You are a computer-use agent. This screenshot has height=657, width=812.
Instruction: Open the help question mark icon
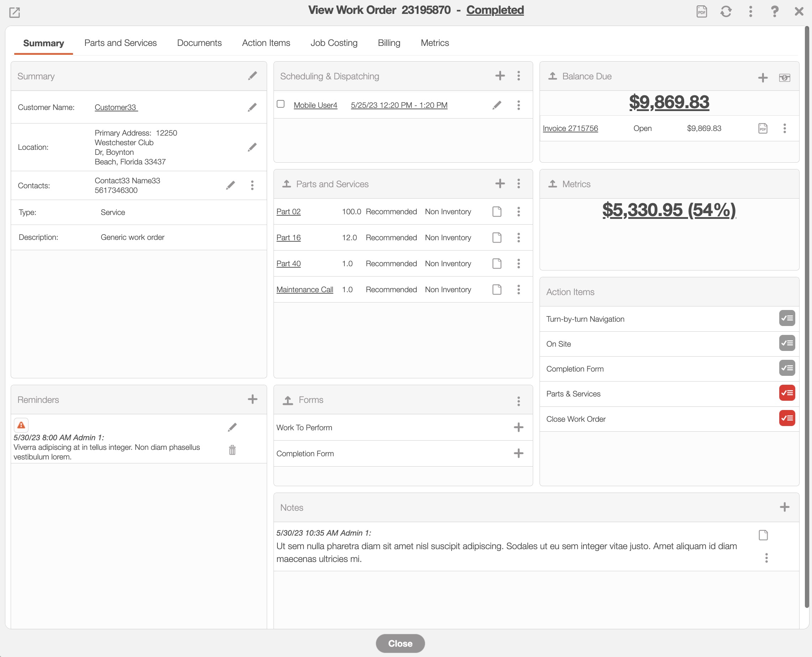(775, 11)
